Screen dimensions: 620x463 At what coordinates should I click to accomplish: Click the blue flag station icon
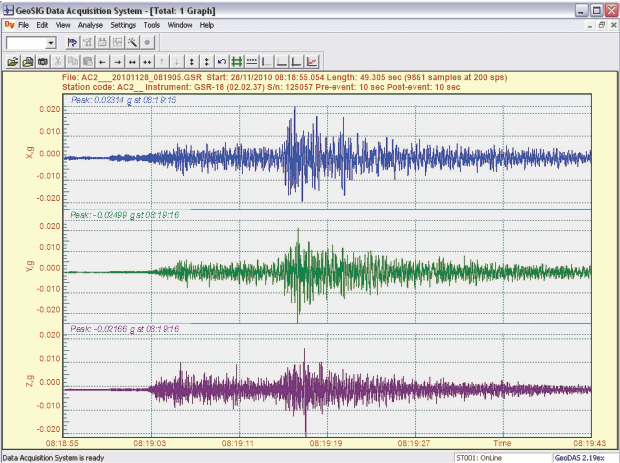(x=72, y=43)
